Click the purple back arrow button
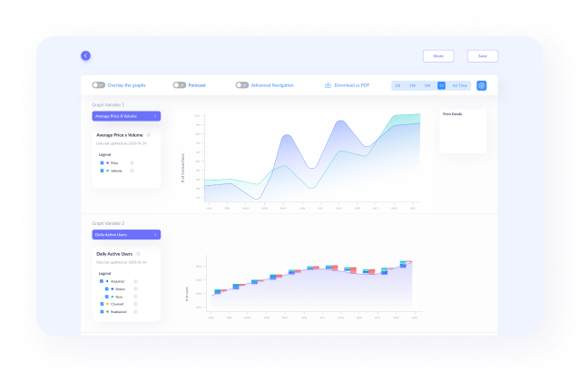Image resolution: width=588 pixels, height=381 pixels. tap(85, 55)
